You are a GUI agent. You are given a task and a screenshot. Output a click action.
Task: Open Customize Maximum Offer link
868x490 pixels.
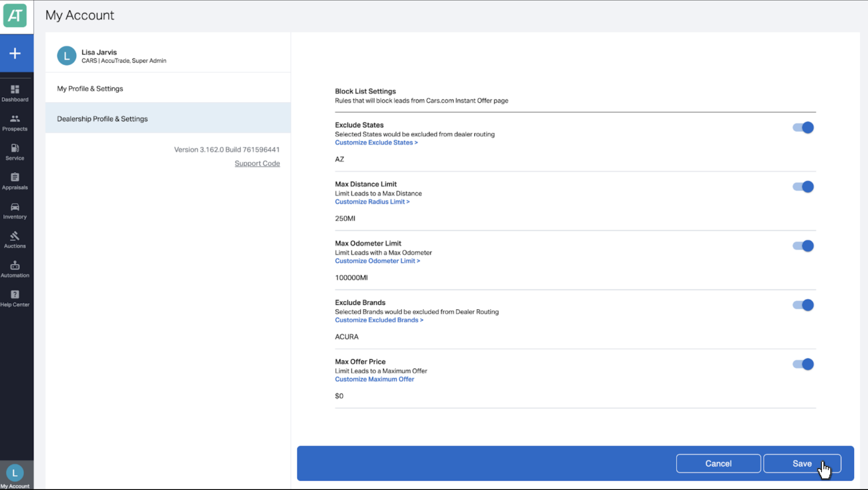click(x=374, y=379)
